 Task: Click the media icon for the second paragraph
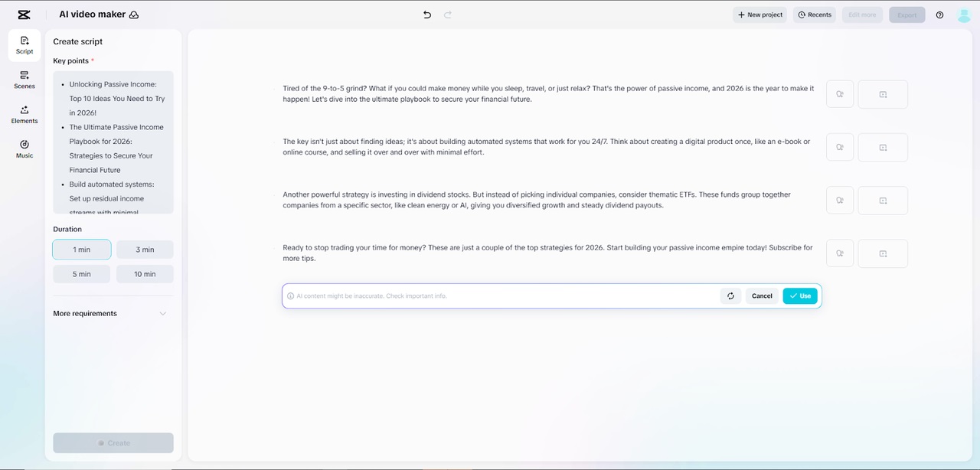(883, 147)
